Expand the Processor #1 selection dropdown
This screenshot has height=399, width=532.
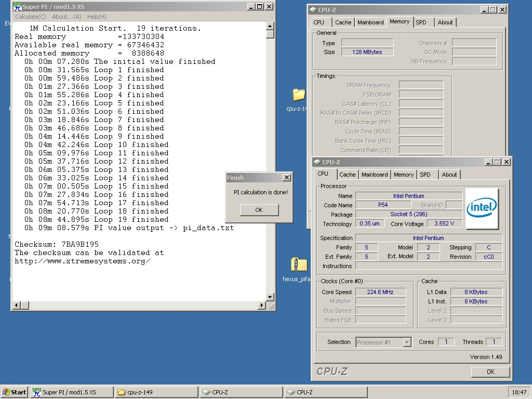click(x=407, y=342)
